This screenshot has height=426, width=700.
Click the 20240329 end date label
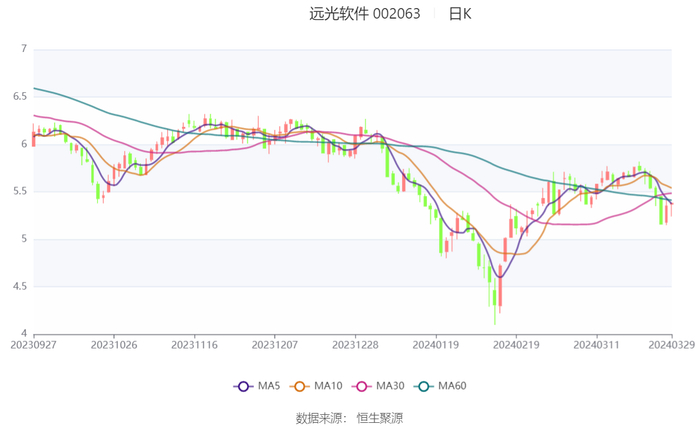coord(672,343)
